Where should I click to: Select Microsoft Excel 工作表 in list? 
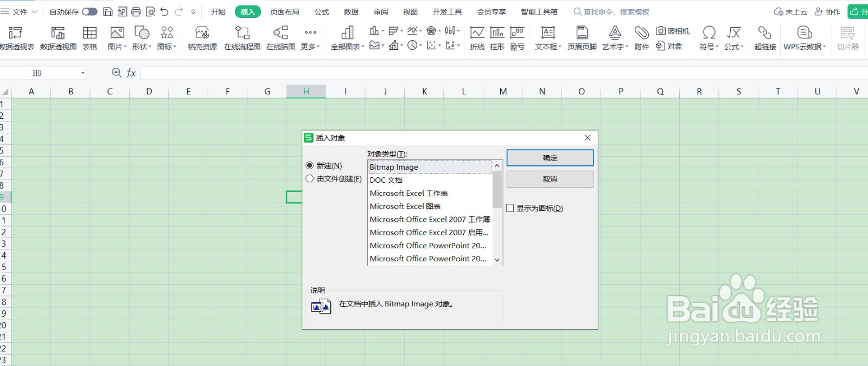click(430, 193)
